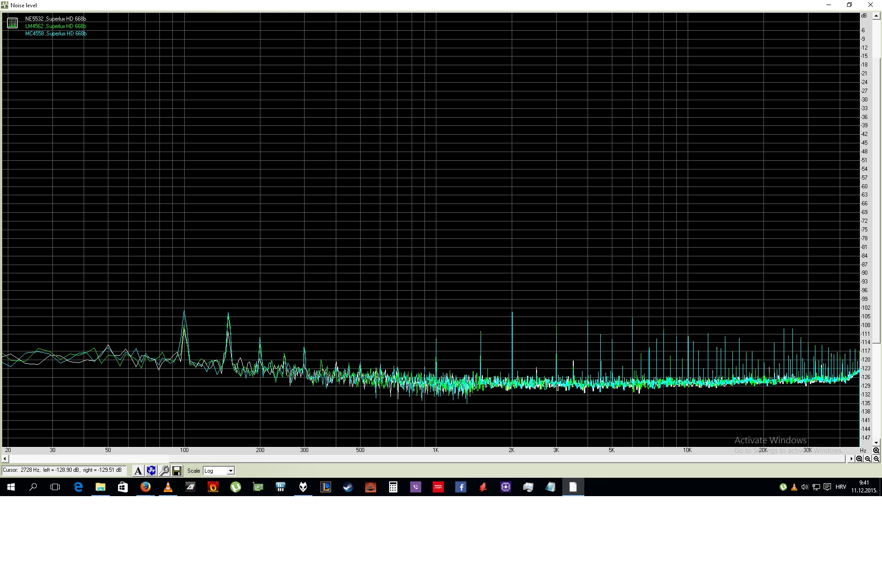
Task: Click the vertical zoom-in magnifier beside the Hz label
Action: click(876, 451)
